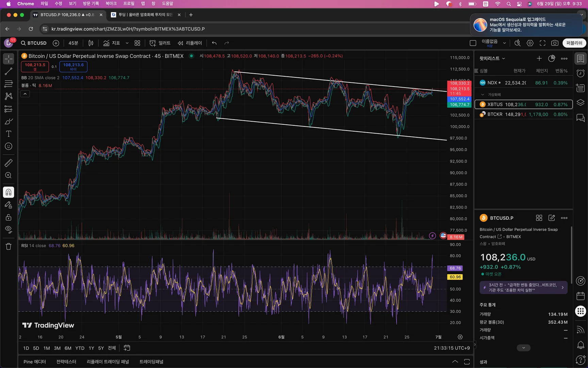588x368 pixels.
Task: Open chart settings gear in top toolbar
Action: coord(530,43)
